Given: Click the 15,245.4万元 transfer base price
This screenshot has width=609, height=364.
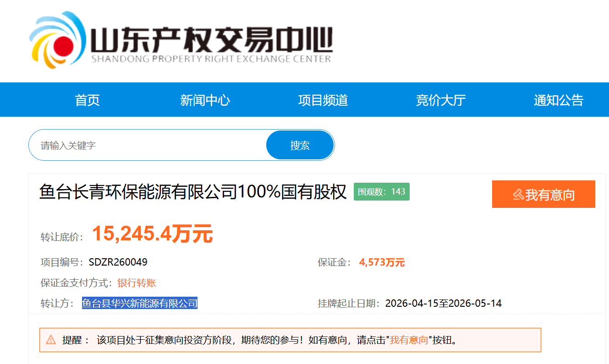Looking at the screenshot, I should (x=152, y=234).
